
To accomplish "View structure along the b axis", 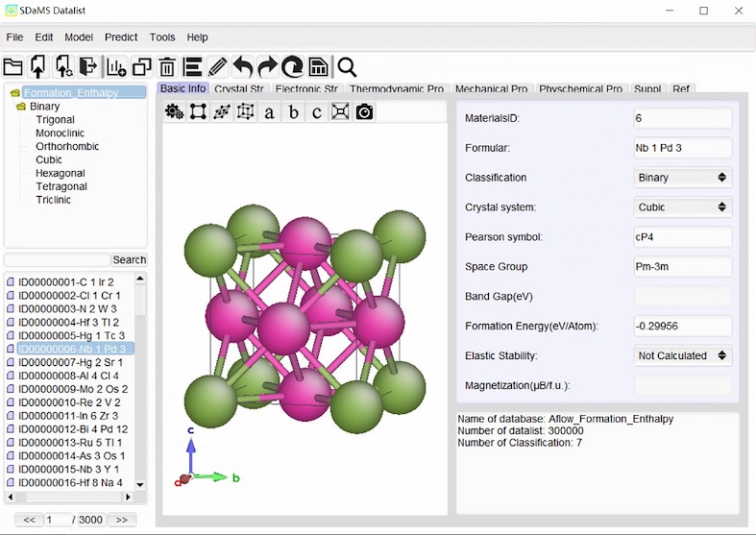I will coord(293,112).
